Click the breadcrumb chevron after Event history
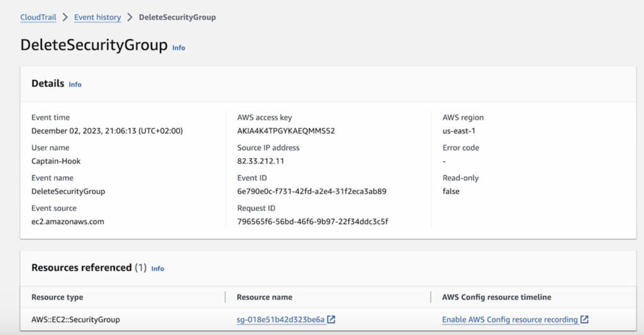This screenshot has height=335, width=644. (130, 17)
